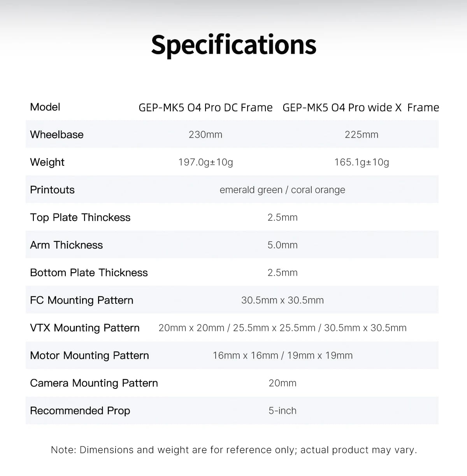Click the Specifications heading
Image resolution: width=467 pixels, height=476 pixels.
coord(233,45)
